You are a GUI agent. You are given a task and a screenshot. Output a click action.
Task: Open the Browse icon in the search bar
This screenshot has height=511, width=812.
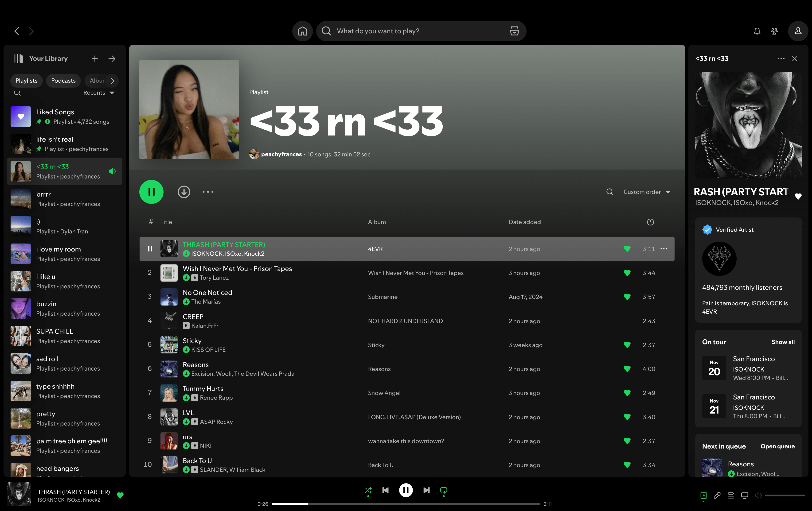(514, 31)
